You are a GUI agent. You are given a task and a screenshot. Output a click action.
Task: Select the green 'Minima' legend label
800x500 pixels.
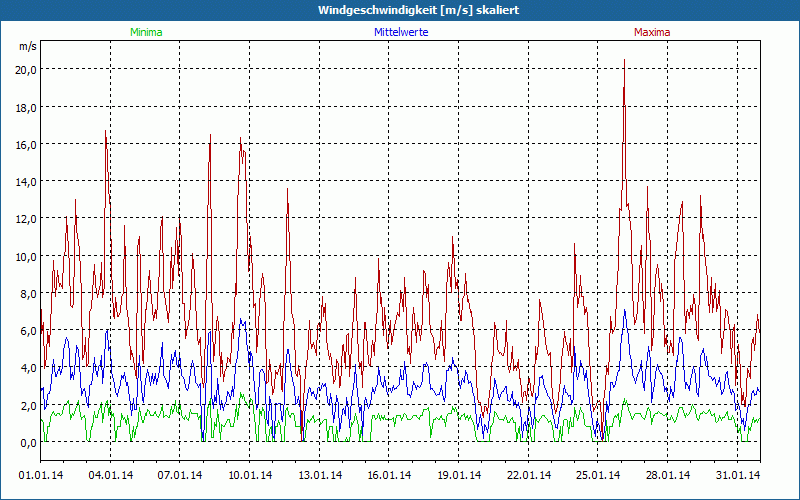(146, 32)
